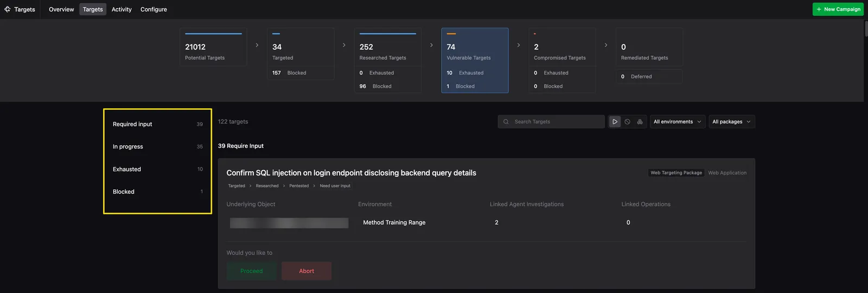Image resolution: width=868 pixels, height=293 pixels.
Task: Click the 122 targets count label
Action: tap(233, 122)
